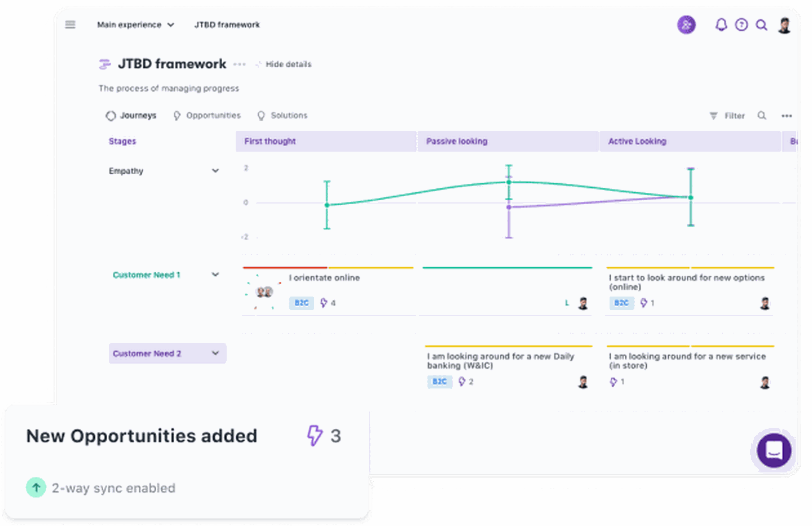812x526 pixels.
Task: Click the lightning bolt icon next to count 3
Action: click(x=315, y=436)
